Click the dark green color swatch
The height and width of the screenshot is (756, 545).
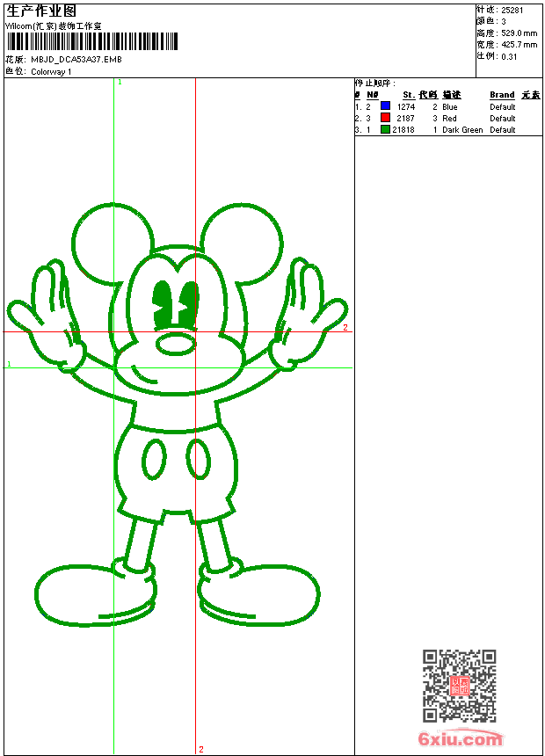coord(385,129)
